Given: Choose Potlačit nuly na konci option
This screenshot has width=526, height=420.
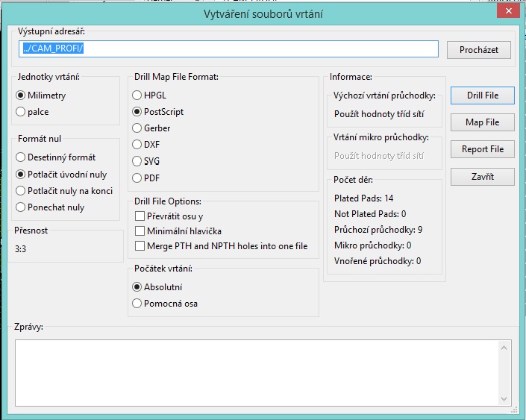Looking at the screenshot, I should pyautogui.click(x=21, y=190).
